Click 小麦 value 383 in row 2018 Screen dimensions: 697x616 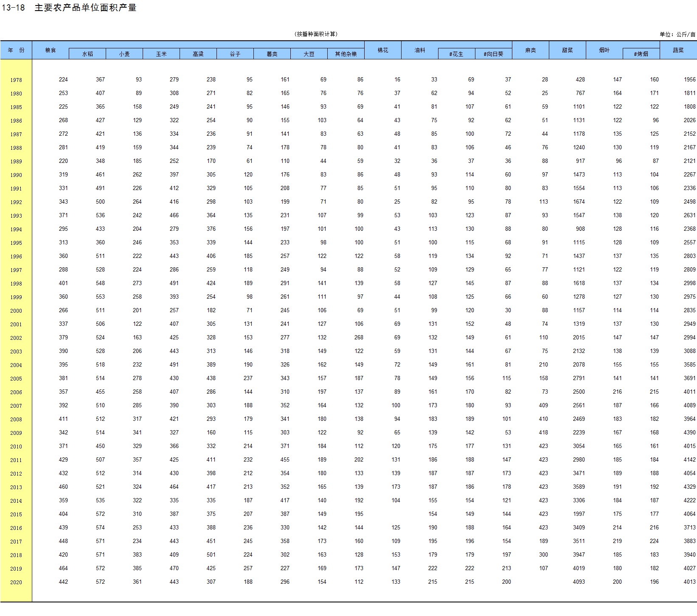pos(137,554)
